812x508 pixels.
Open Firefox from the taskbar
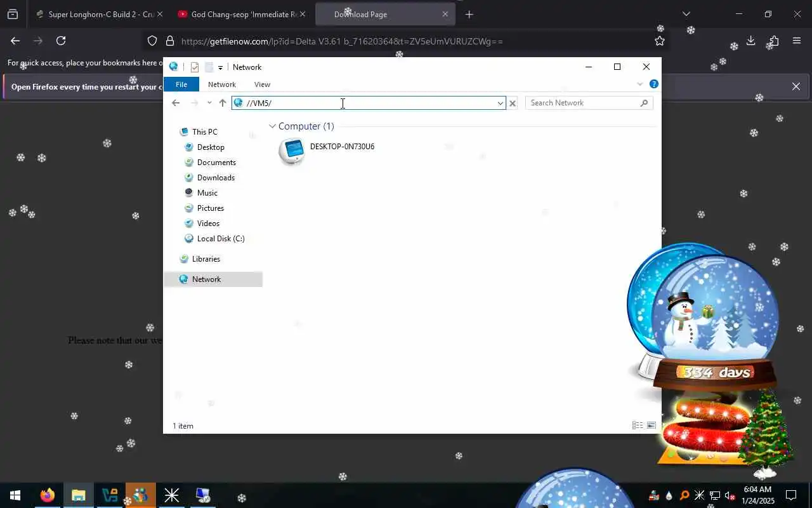point(47,495)
